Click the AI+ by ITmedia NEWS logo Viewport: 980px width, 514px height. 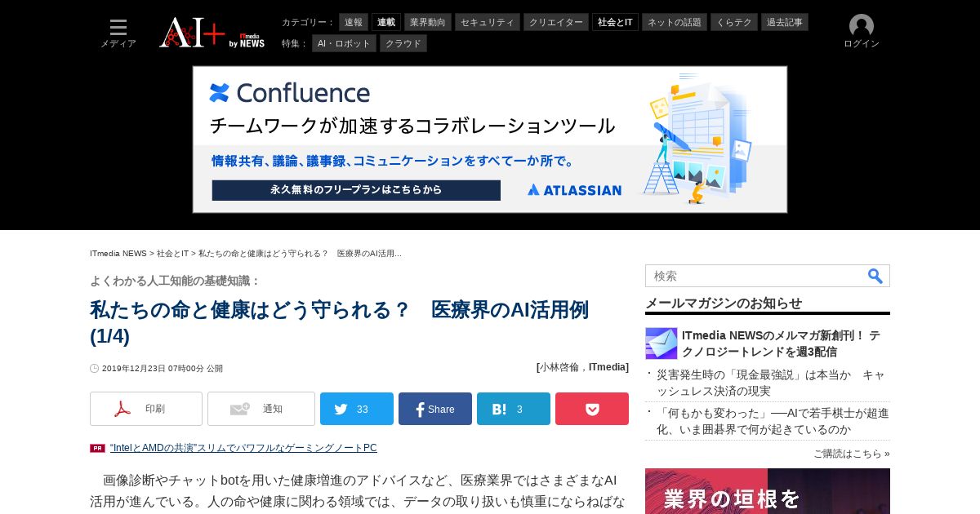pyautogui.click(x=212, y=33)
